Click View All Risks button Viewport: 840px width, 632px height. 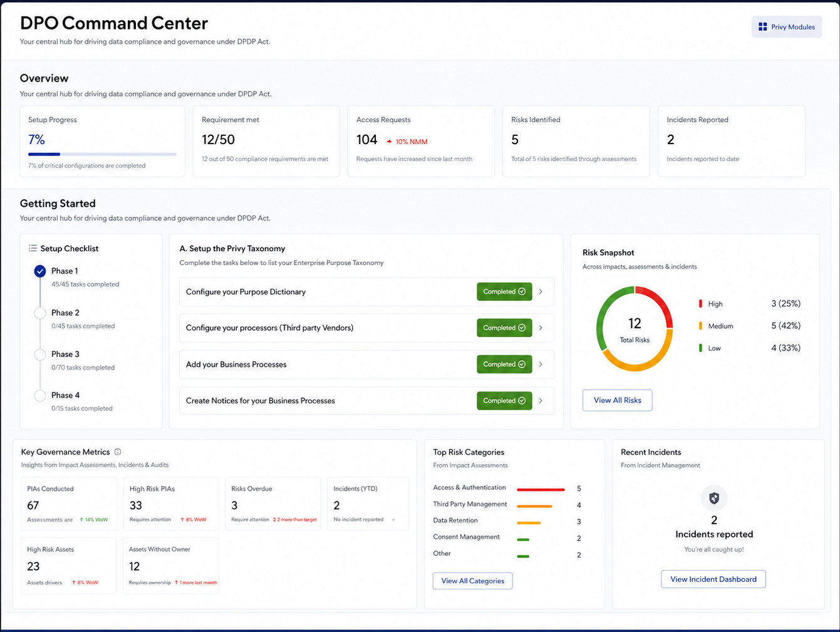[x=617, y=400]
